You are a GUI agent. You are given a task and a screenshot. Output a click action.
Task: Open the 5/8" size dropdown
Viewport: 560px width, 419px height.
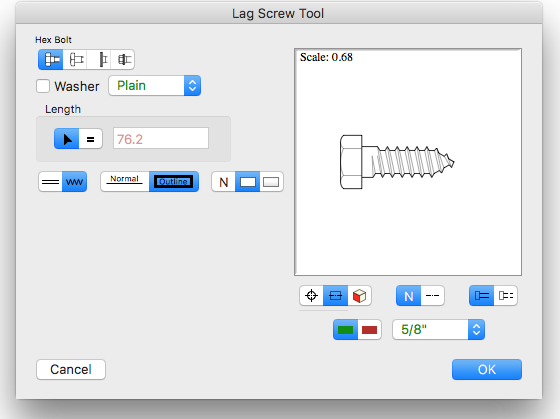(x=438, y=329)
